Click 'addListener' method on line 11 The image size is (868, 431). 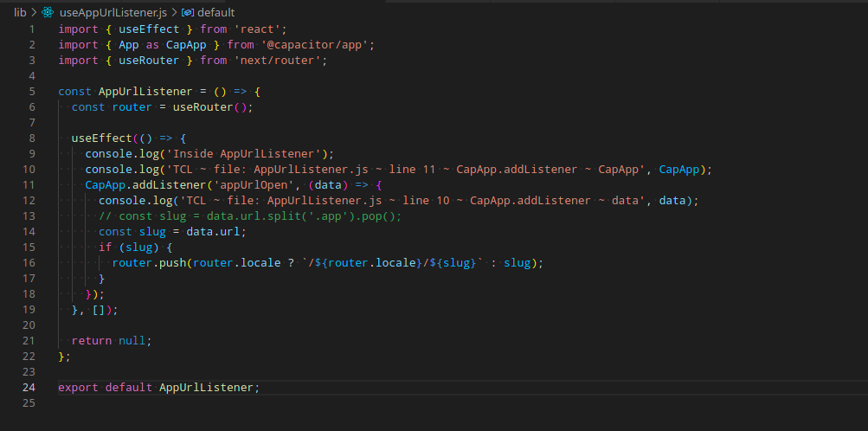(x=170, y=185)
